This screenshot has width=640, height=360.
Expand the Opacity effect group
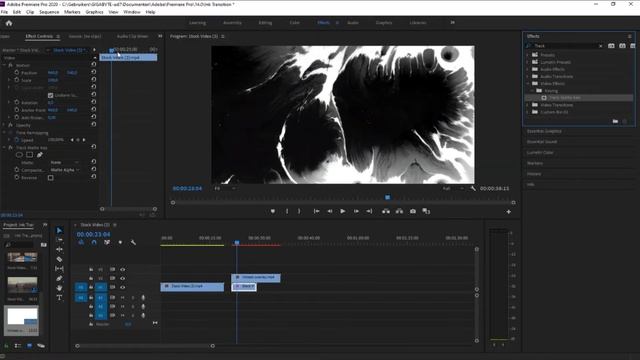4,125
